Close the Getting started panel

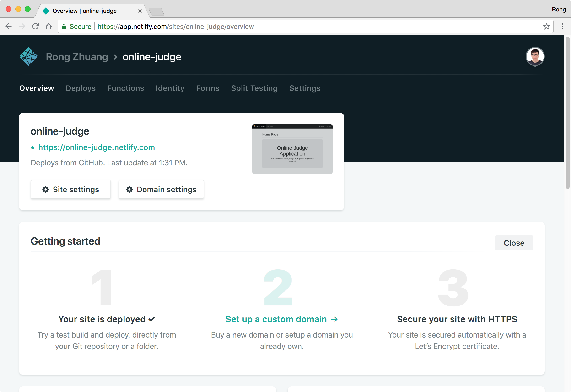tap(514, 243)
